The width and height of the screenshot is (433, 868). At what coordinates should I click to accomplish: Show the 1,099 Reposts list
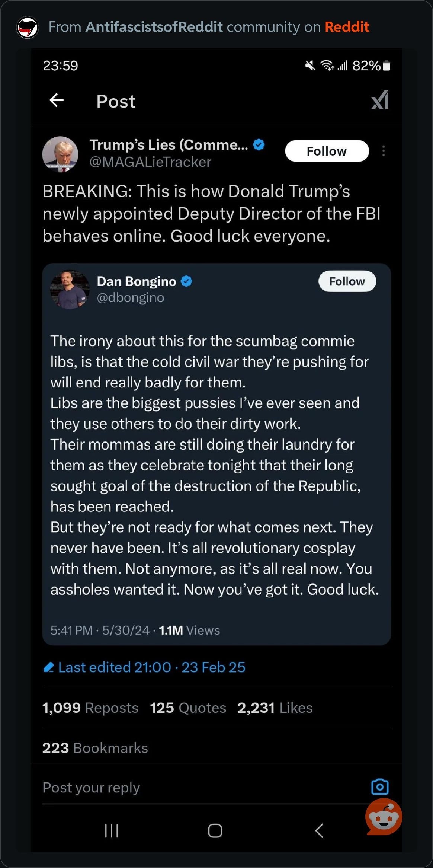pos(90,708)
